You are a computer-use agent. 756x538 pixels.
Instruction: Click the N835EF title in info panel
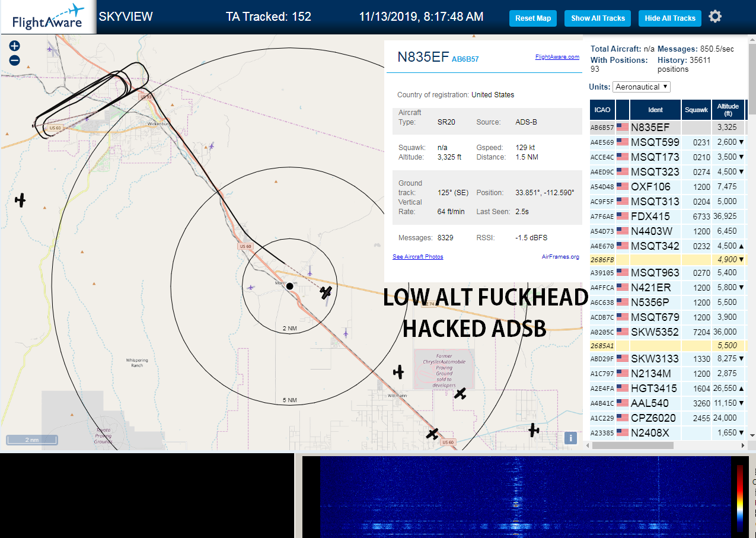point(423,57)
